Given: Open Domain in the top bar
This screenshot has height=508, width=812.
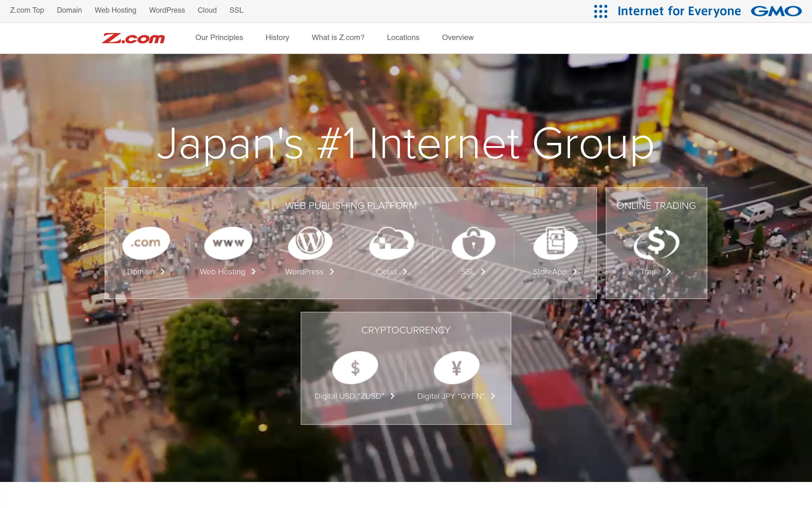Looking at the screenshot, I should tap(69, 10).
